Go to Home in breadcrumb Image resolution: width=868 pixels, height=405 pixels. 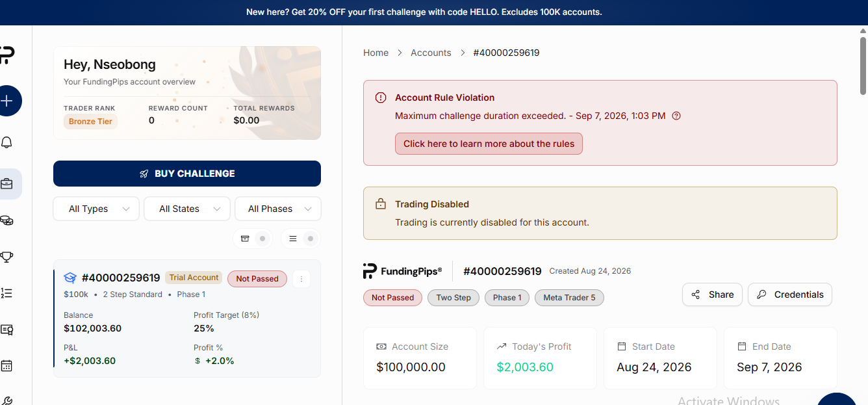[376, 53]
